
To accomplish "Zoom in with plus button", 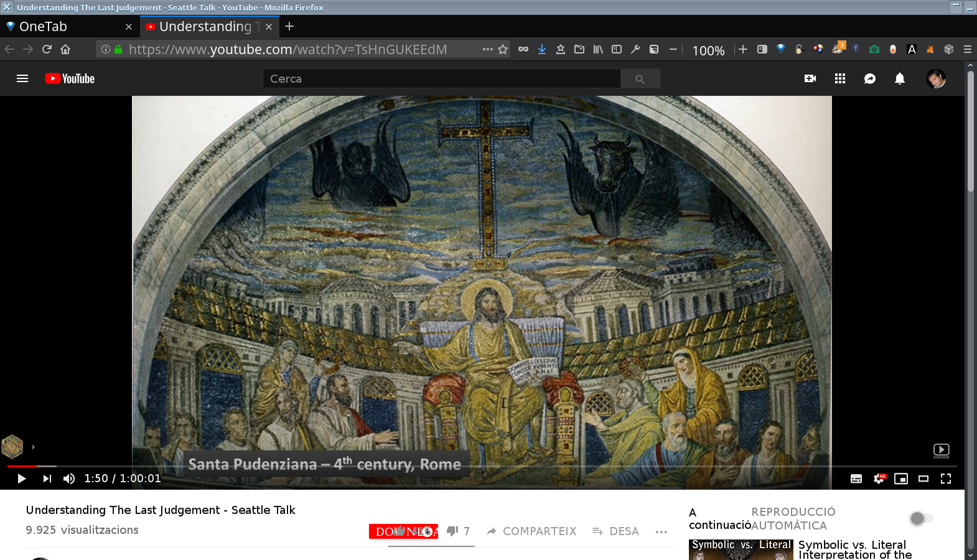I will tap(743, 49).
